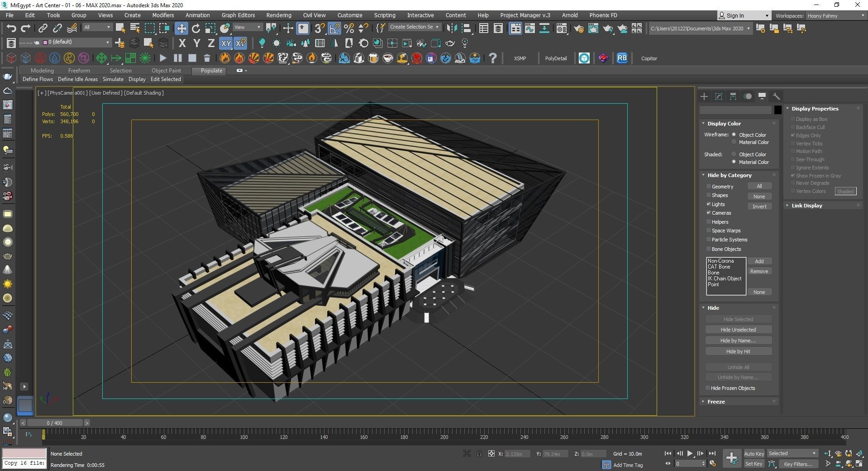Image resolution: width=868 pixels, height=471 pixels.
Task: Select the Move transform tool
Action: tap(181, 29)
